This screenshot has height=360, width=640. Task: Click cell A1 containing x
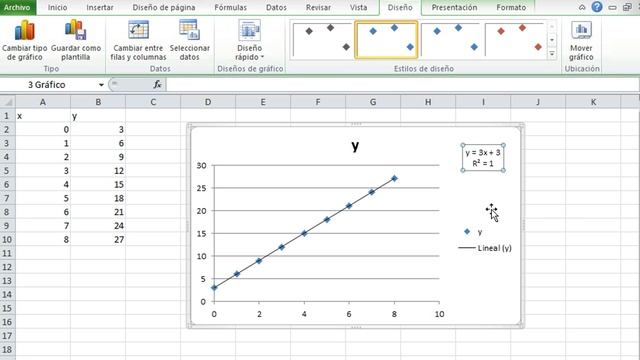tap(43, 116)
